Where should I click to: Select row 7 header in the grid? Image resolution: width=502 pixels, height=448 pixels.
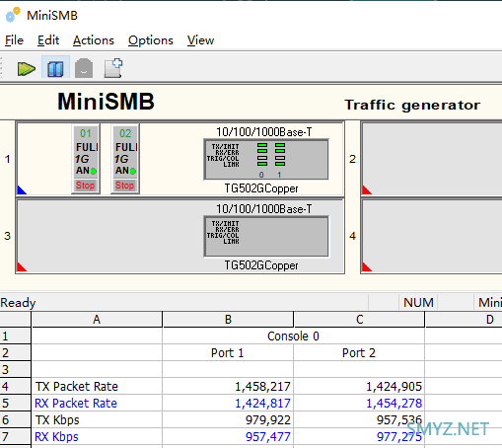pos(15,437)
